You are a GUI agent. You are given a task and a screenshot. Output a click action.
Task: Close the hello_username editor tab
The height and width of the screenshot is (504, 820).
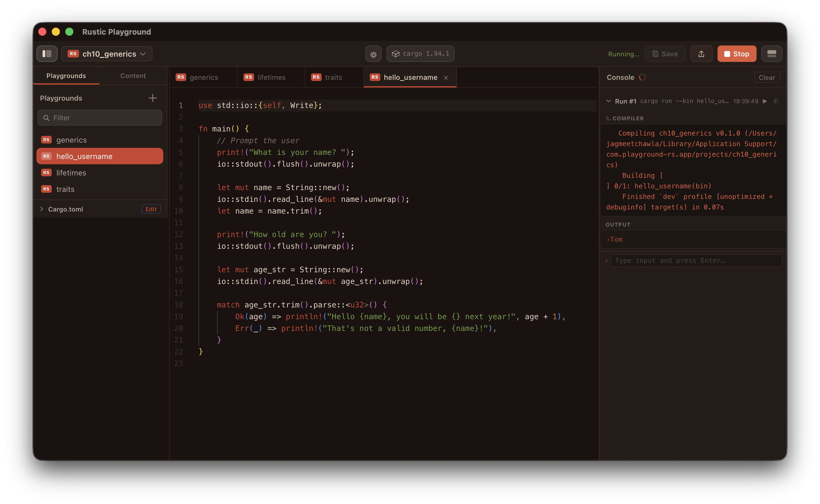[x=446, y=77]
